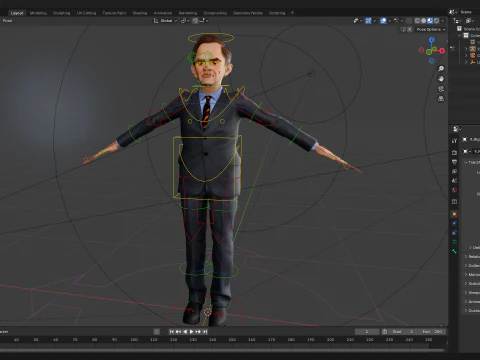The image size is (480, 360).
Task: Select the material preview shading mode
Action: click(x=430, y=21)
